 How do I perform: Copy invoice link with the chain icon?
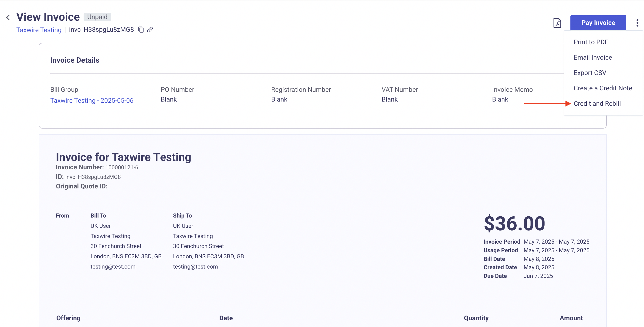(x=150, y=30)
